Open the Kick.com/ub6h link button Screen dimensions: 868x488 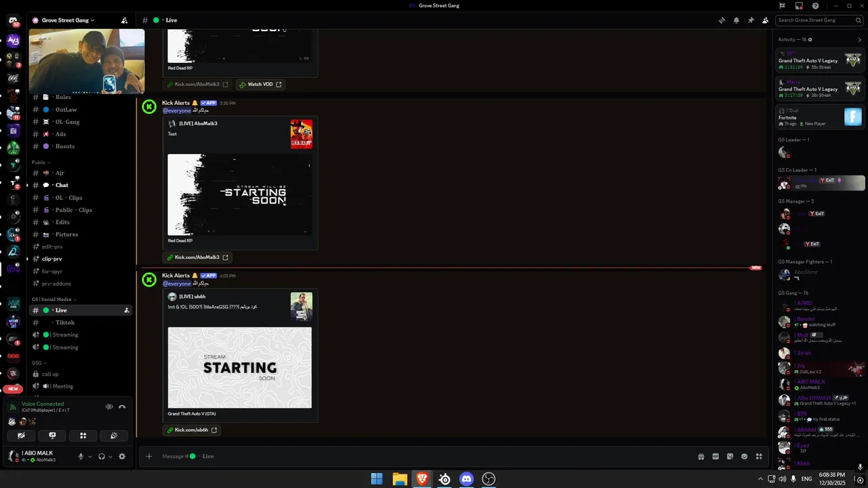click(x=193, y=430)
